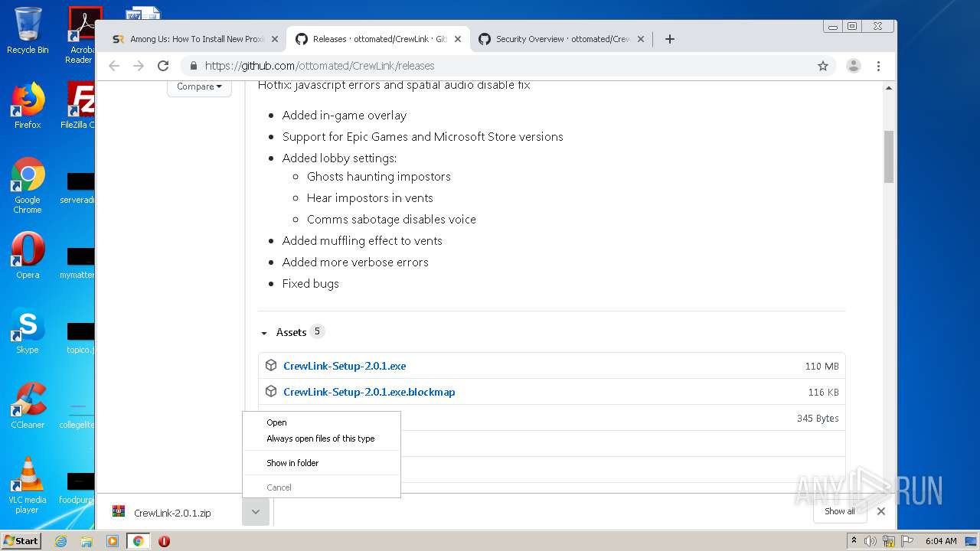Click the 'Comms sabotage disables voice' text
Screen dimensions: 980x551
(391, 220)
